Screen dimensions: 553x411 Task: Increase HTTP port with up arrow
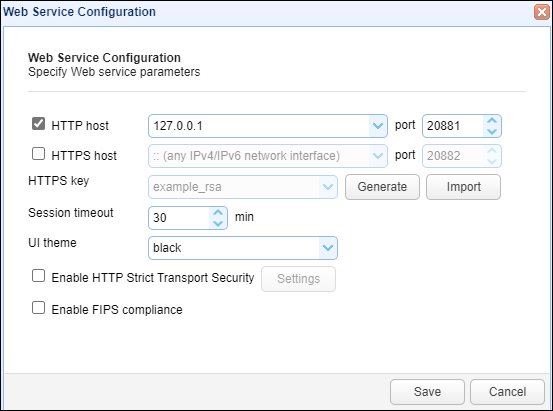(492, 121)
